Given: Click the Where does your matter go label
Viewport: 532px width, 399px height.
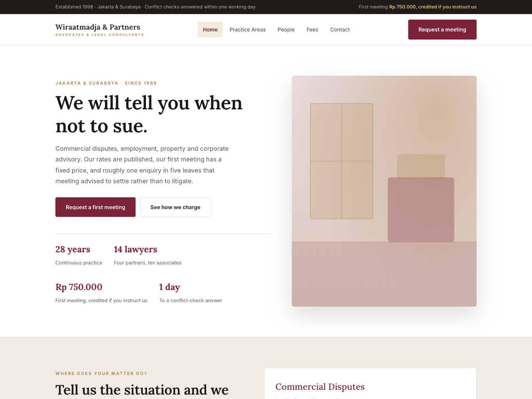Looking at the screenshot, I should coord(101,374).
